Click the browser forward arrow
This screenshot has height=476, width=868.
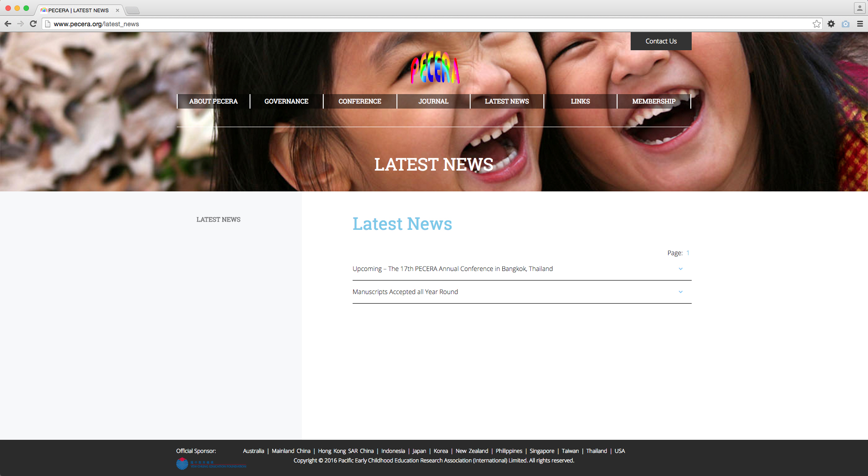pyautogui.click(x=20, y=24)
